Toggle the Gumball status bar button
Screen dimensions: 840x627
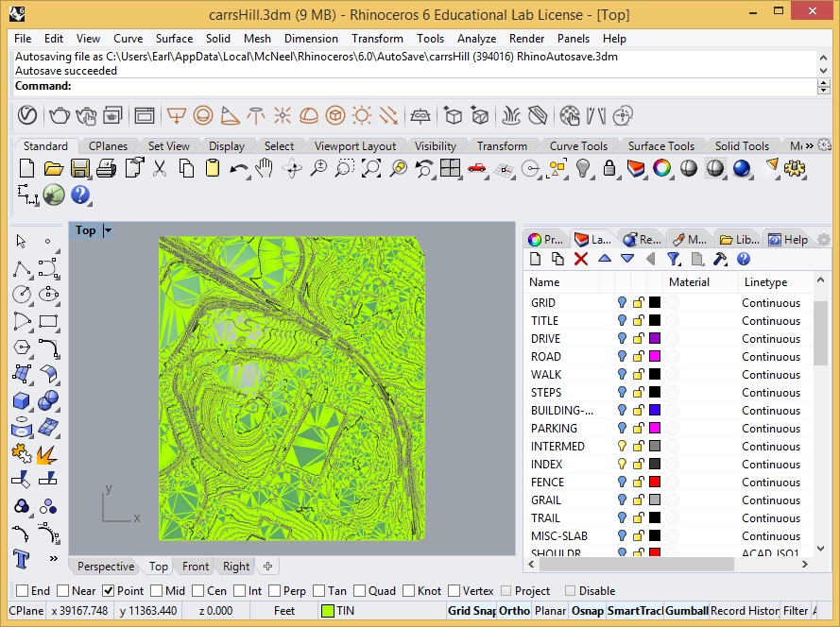(686, 611)
